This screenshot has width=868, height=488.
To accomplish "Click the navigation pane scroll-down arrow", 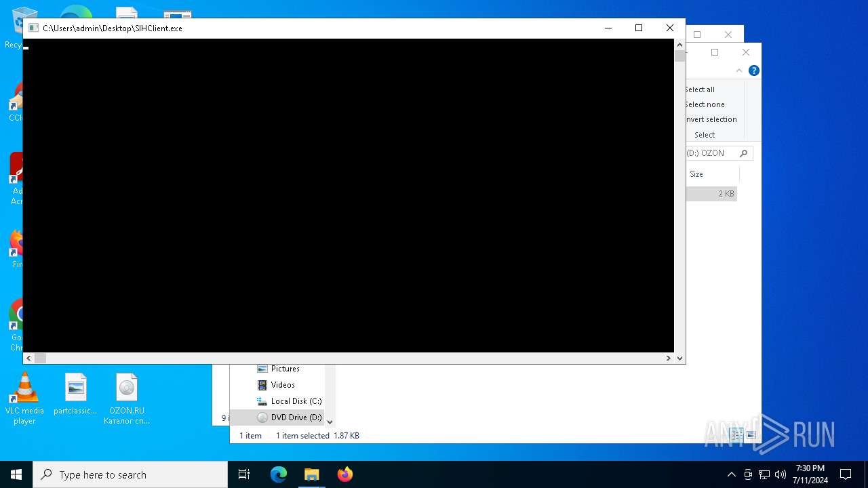I will [330, 422].
